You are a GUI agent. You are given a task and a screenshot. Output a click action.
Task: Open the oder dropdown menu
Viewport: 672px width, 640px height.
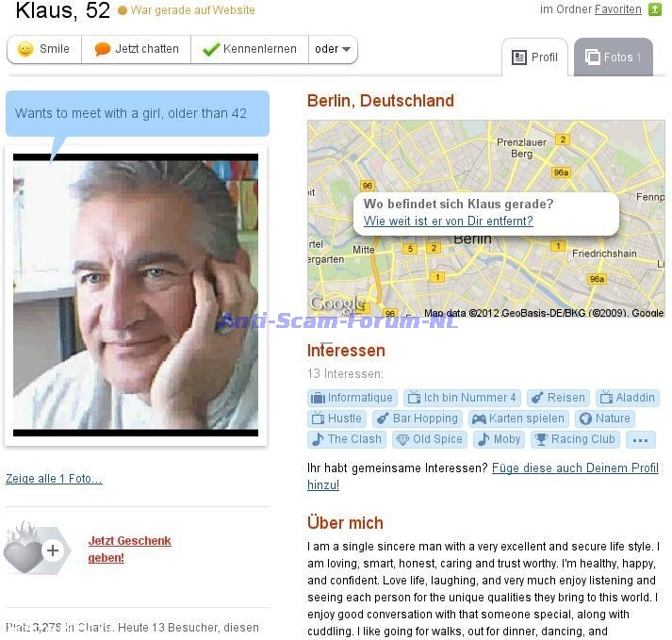pyautogui.click(x=333, y=49)
